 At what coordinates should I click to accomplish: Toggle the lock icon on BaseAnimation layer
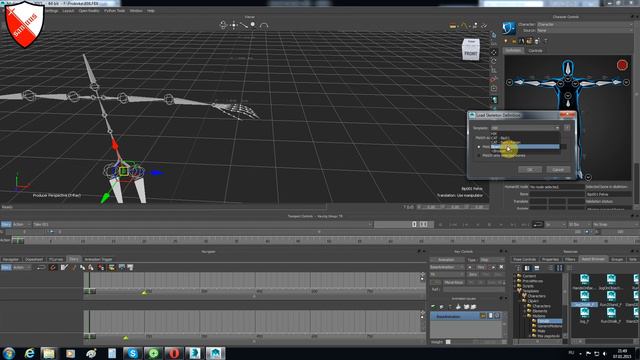[483, 316]
